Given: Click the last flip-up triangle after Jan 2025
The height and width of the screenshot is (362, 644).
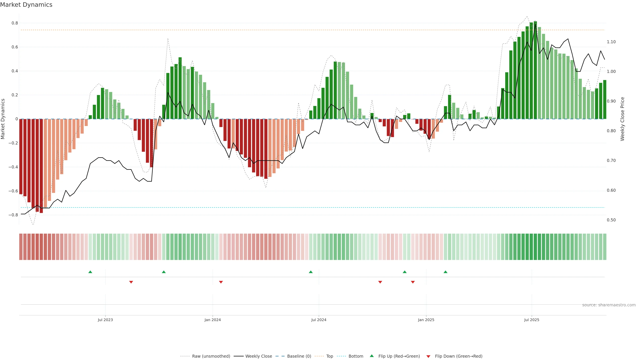Looking at the screenshot, I should pyautogui.click(x=445, y=272).
